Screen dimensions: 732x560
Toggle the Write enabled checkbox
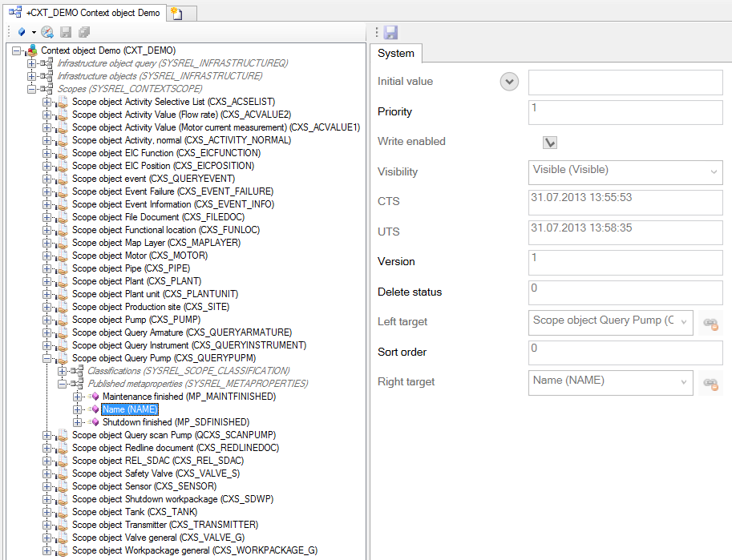[x=549, y=142]
